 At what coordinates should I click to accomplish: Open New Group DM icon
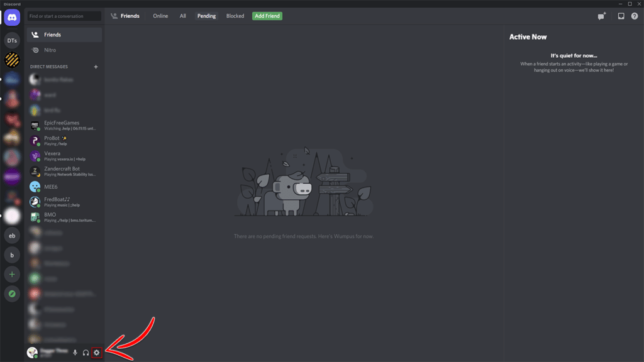pyautogui.click(x=601, y=16)
